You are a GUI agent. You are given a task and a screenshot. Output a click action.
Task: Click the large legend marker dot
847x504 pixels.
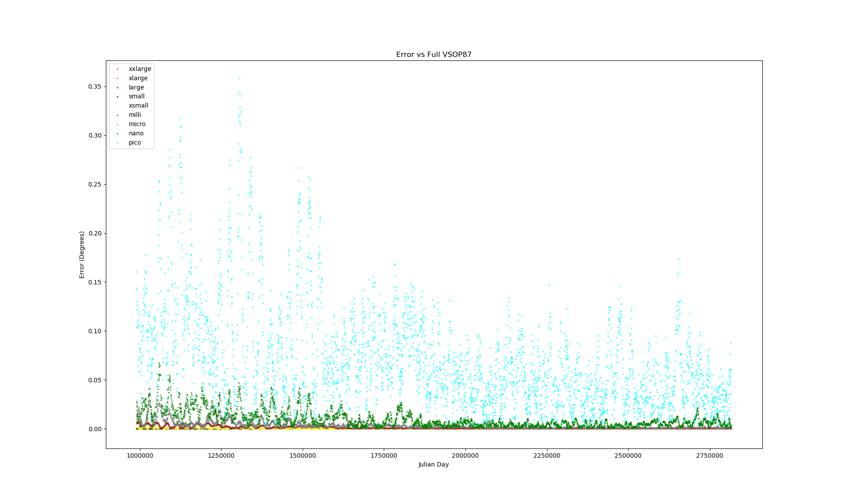point(117,87)
